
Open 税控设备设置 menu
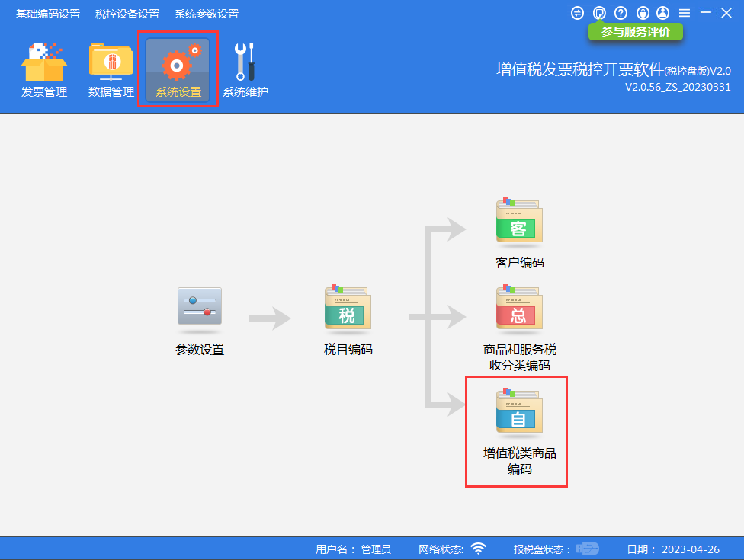point(127,14)
